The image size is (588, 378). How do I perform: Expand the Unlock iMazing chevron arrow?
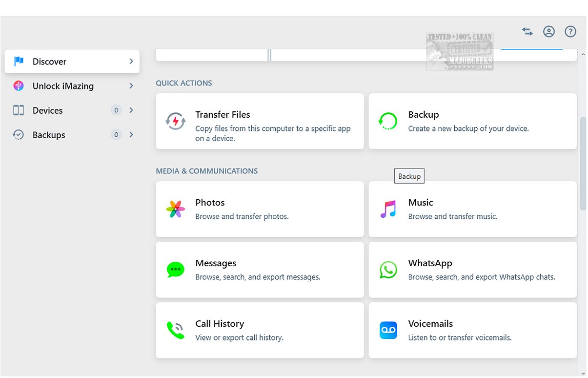131,86
